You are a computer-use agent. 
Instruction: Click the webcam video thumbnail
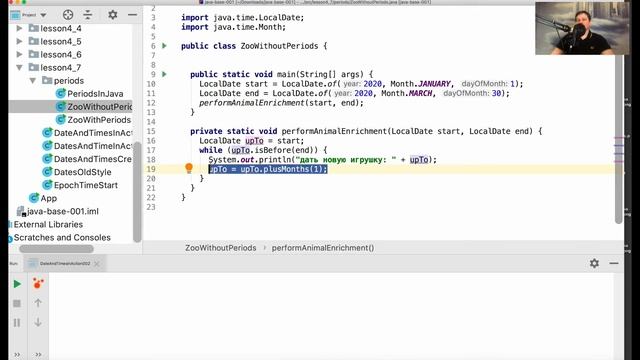(582, 28)
